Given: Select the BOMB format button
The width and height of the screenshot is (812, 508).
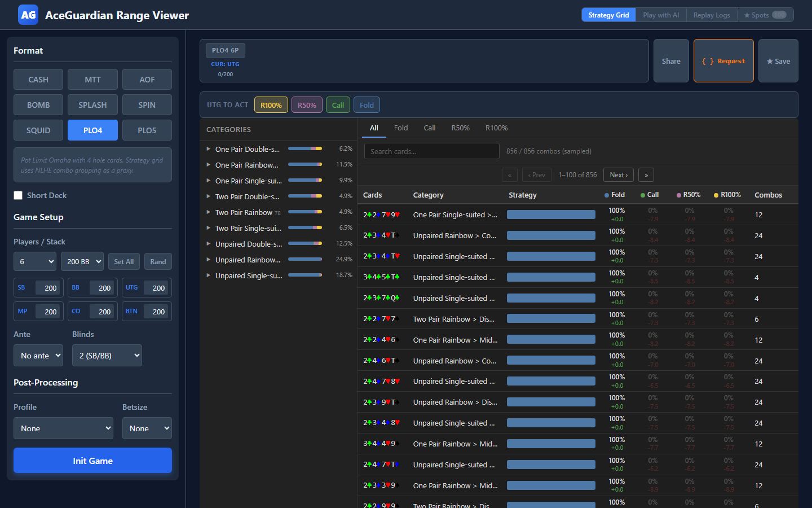Looking at the screenshot, I should coord(38,105).
